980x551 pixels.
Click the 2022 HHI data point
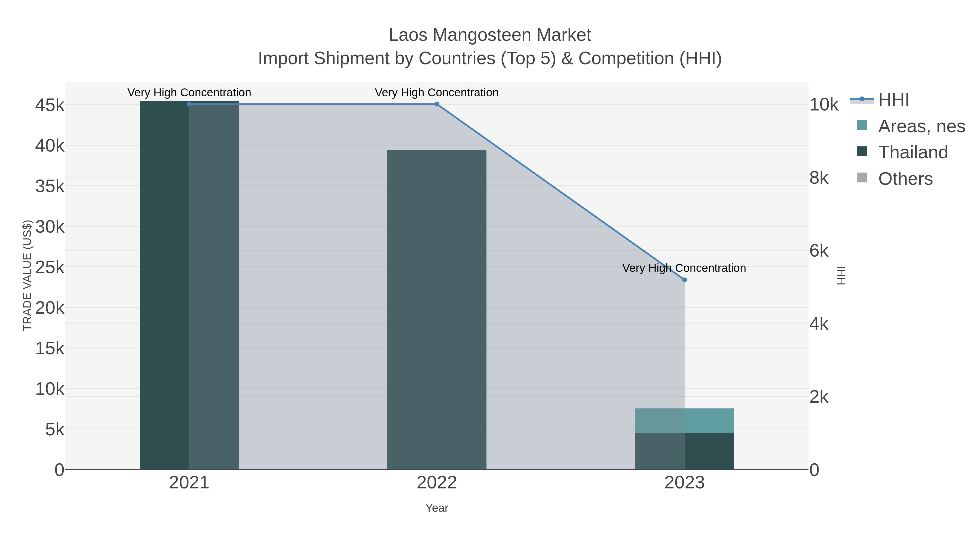coord(437,104)
